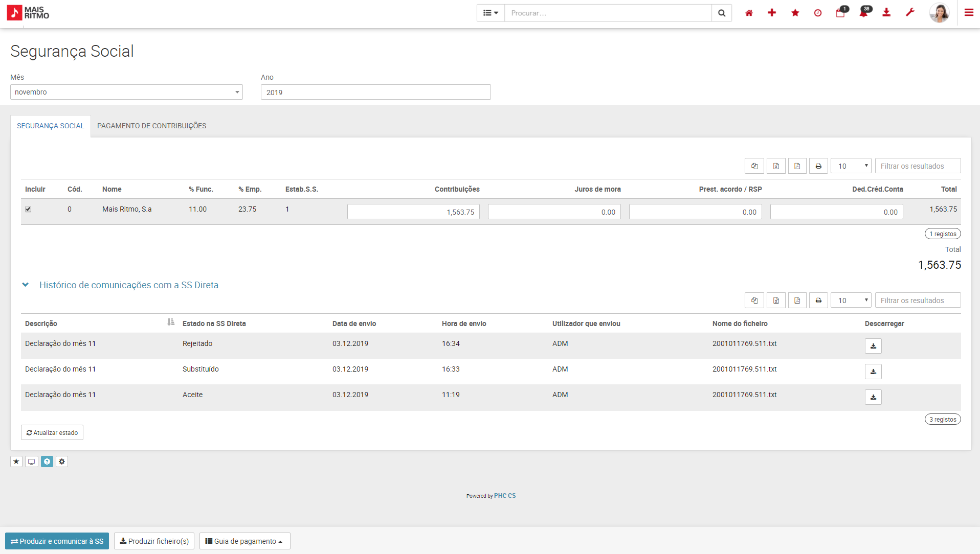The height and width of the screenshot is (554, 980).
Task: Click the Contribuições field with 1,563.75
Action: pos(413,212)
